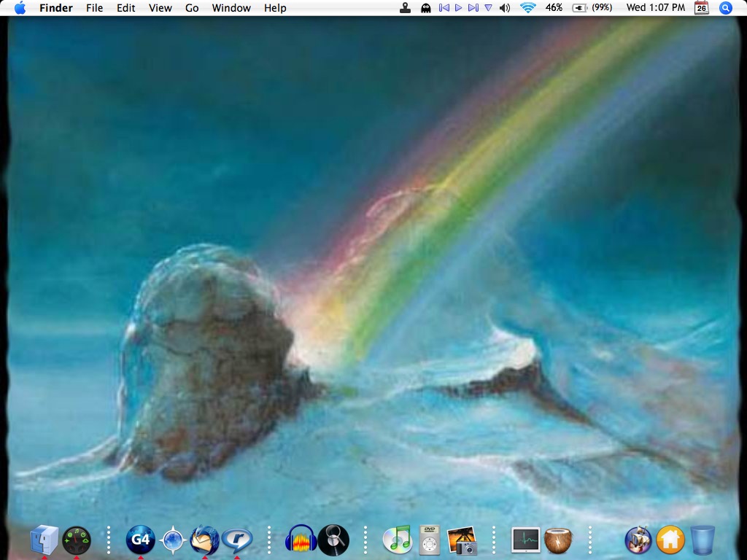Open the Apple menu

20,7
